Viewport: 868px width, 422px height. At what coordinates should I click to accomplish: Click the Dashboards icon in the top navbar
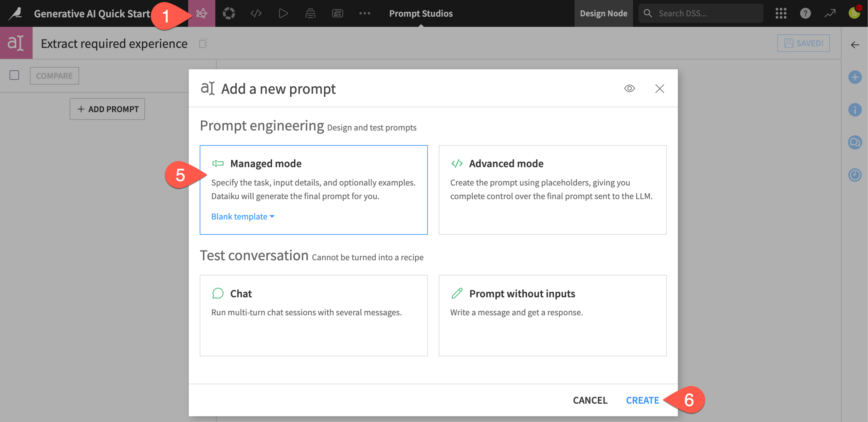click(x=337, y=13)
